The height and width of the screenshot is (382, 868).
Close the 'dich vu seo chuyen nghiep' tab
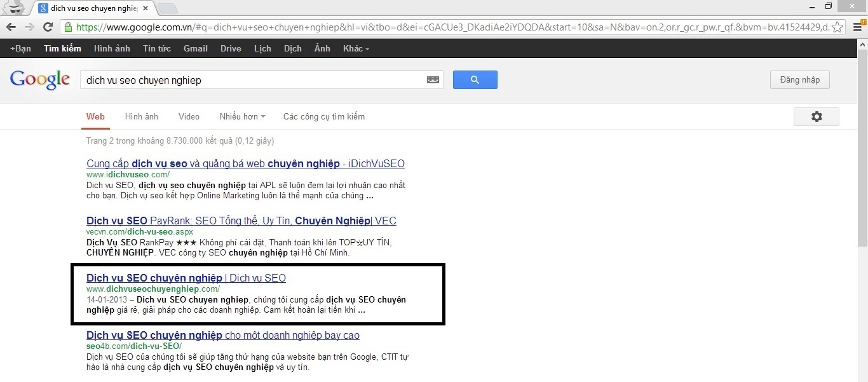146,8
